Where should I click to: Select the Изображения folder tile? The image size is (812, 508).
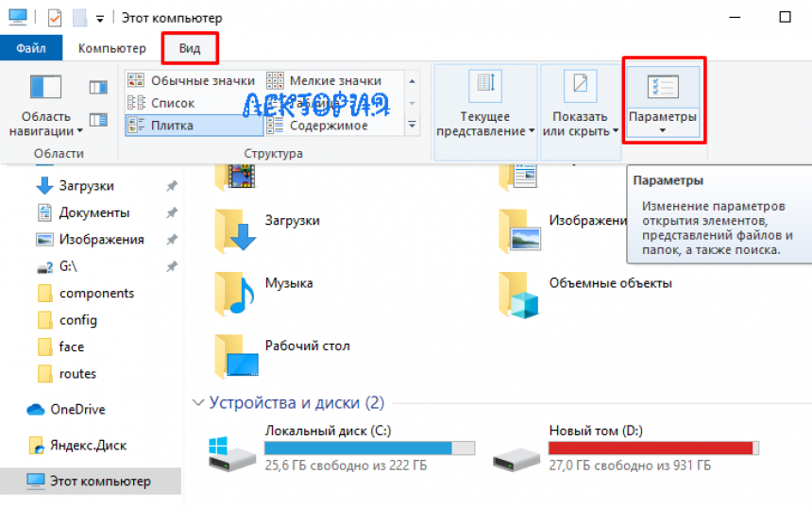point(562,229)
